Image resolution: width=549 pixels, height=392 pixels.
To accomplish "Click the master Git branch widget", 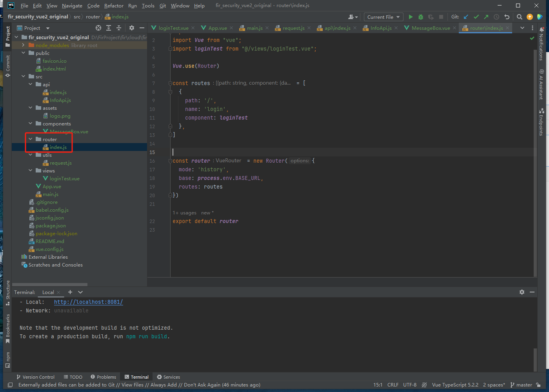I will click(521, 385).
